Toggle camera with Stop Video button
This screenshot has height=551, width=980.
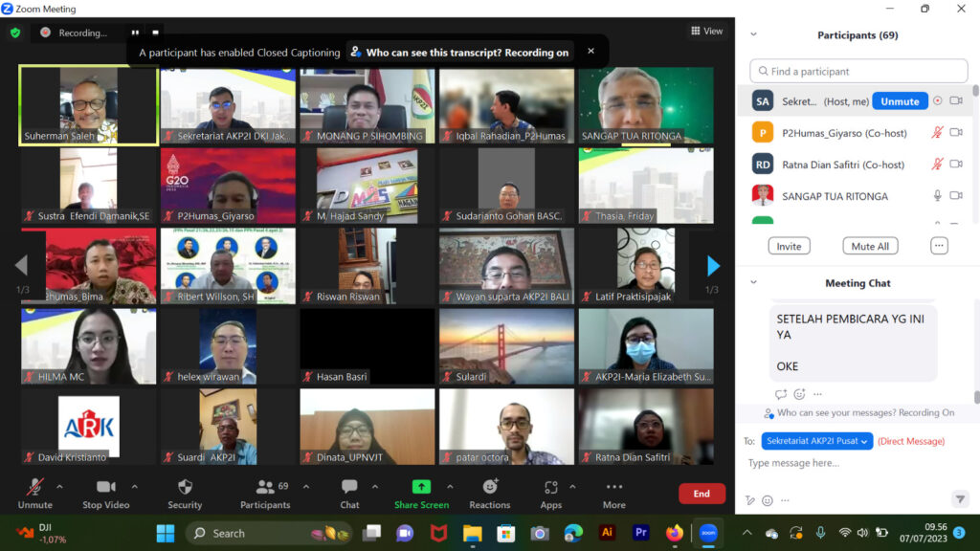(105, 488)
